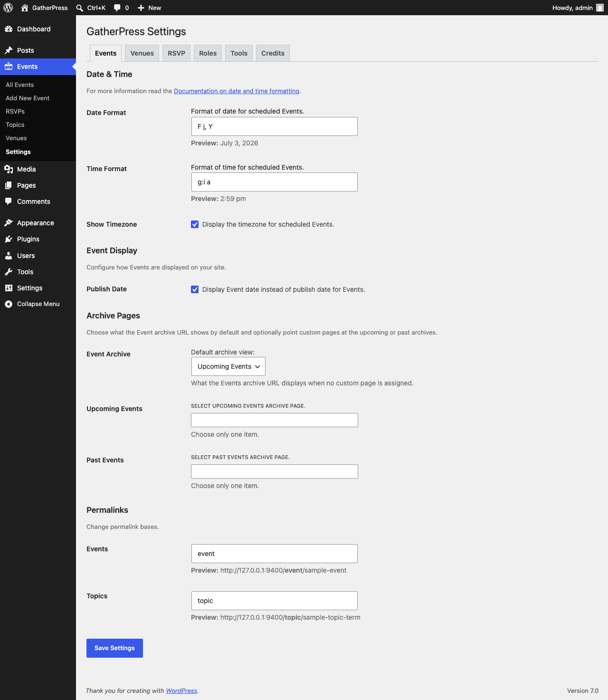Click the Topics permalink base field

(275, 601)
